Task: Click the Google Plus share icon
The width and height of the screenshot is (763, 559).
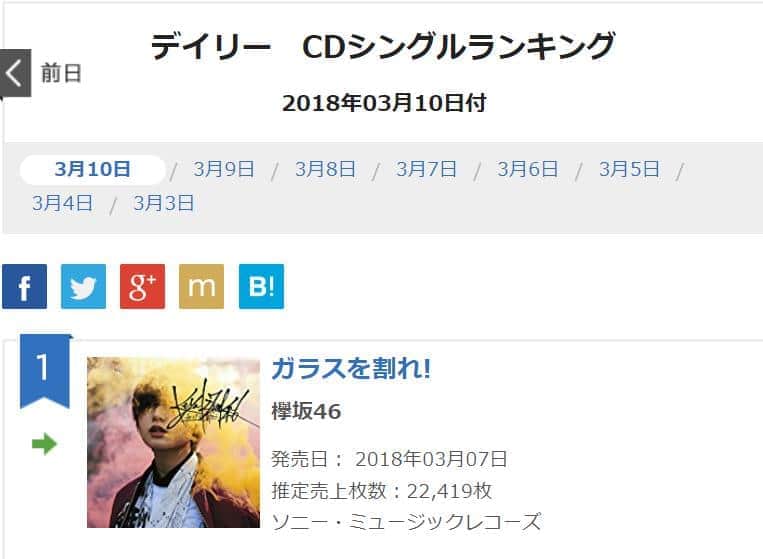Action: point(143,287)
